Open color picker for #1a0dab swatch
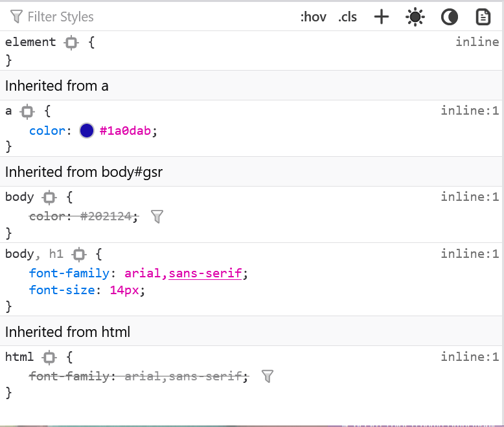Viewport: 504px width, 427px height. [x=87, y=131]
